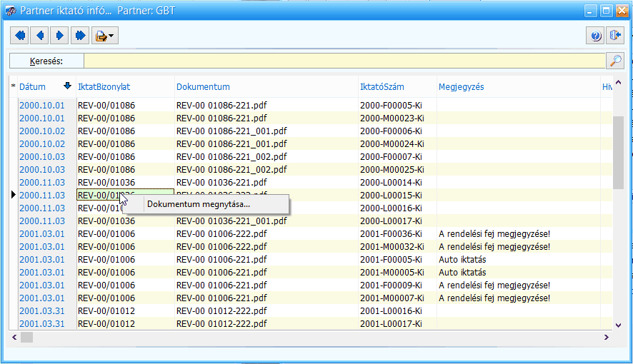Click Auto iktatás note in 2001-F00005-Ki row
Screen dimensions: 633x364
tap(462, 260)
